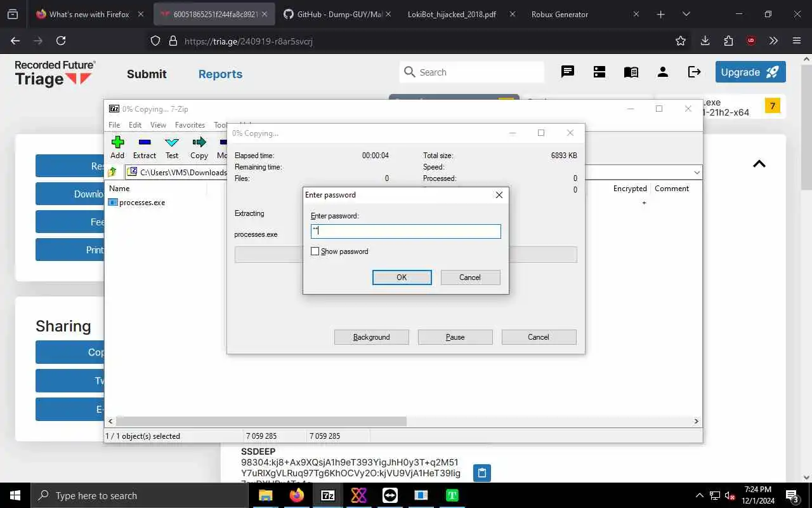
Task: Open File Explorer from the taskbar
Action: tap(265, 495)
